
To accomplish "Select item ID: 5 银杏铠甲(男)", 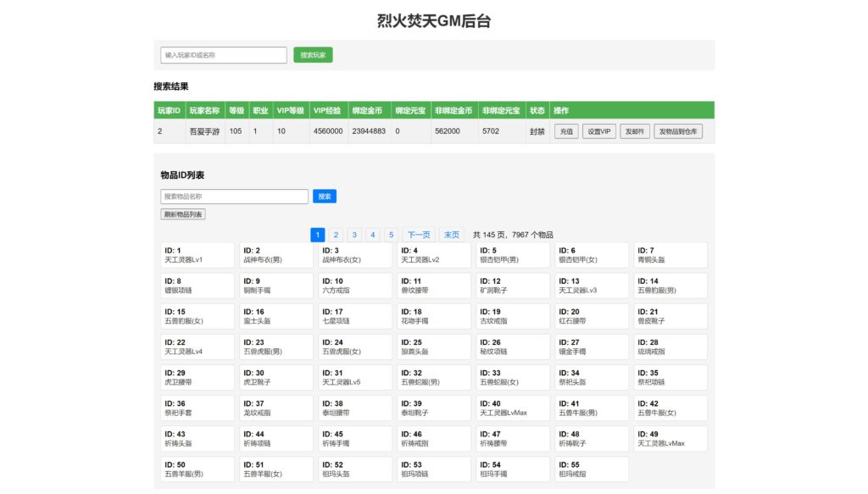I will [512, 254].
